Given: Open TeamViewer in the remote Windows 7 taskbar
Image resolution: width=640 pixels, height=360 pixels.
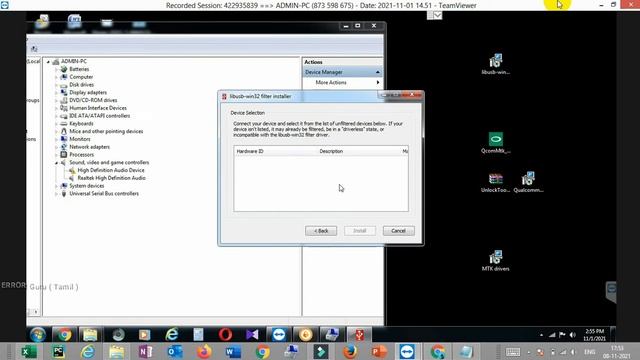Looking at the screenshot, I should click(x=279, y=335).
